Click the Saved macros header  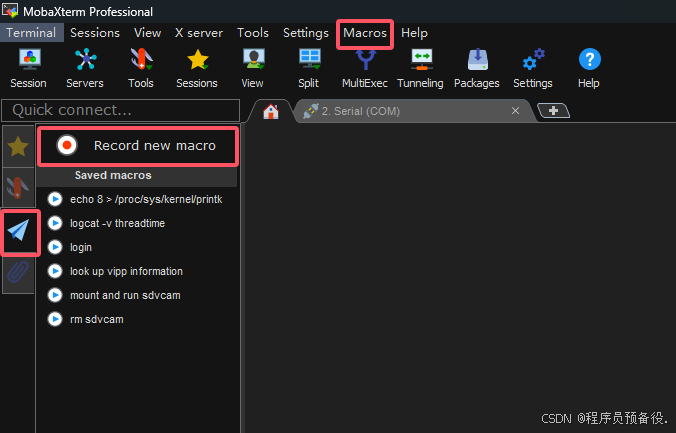coord(137,176)
